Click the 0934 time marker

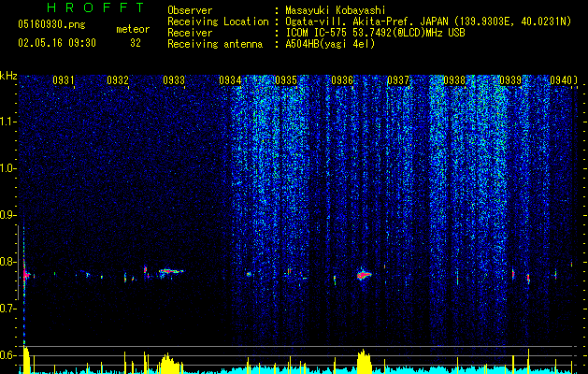click(x=230, y=80)
